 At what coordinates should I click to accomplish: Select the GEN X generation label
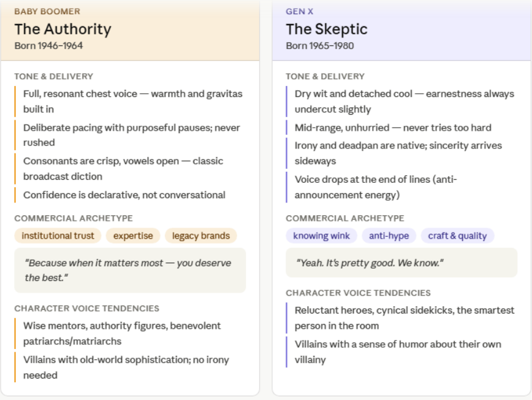(x=300, y=12)
